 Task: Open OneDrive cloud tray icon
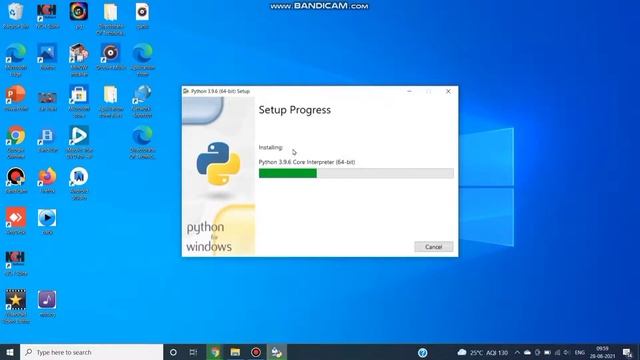point(527,352)
